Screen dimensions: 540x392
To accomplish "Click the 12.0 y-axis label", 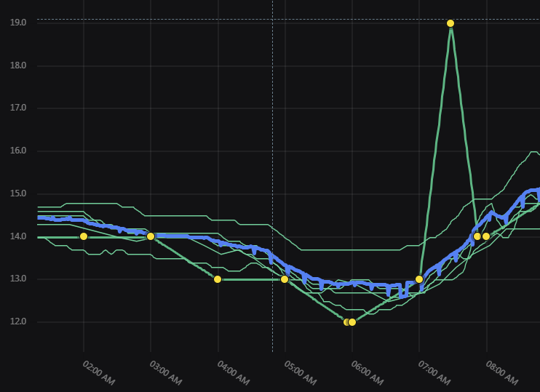I will click(18, 321).
